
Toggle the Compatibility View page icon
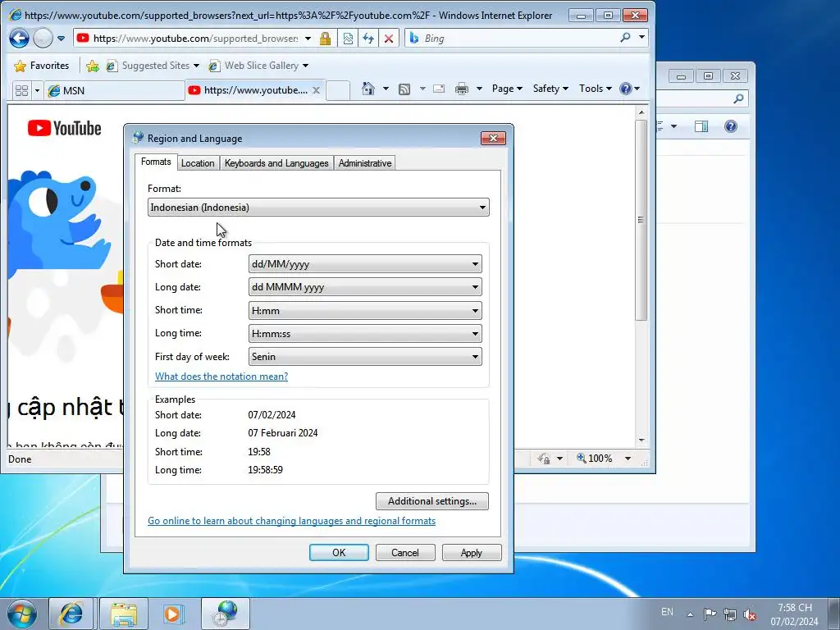click(348, 39)
